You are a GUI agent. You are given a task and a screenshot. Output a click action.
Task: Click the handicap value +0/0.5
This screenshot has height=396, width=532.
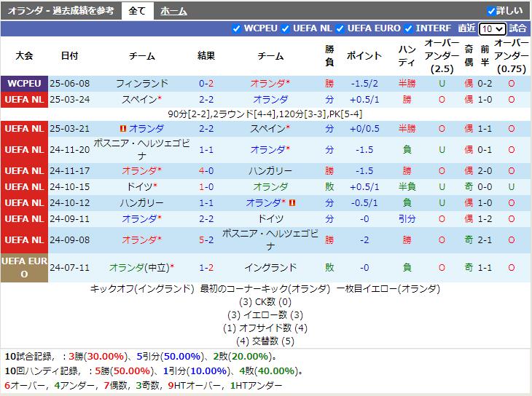click(364, 129)
